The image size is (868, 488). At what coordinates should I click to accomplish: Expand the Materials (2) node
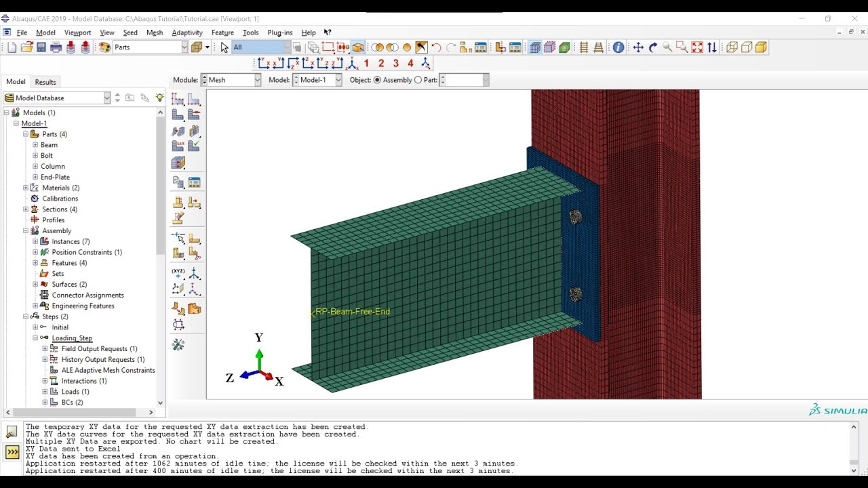point(26,188)
